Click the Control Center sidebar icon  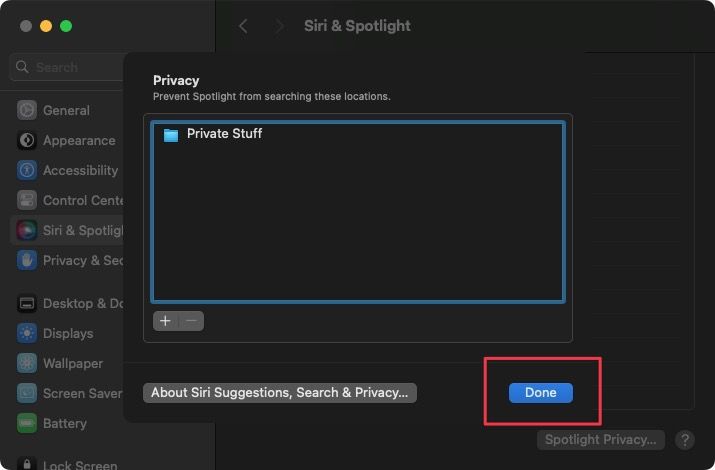pyautogui.click(x=26, y=200)
